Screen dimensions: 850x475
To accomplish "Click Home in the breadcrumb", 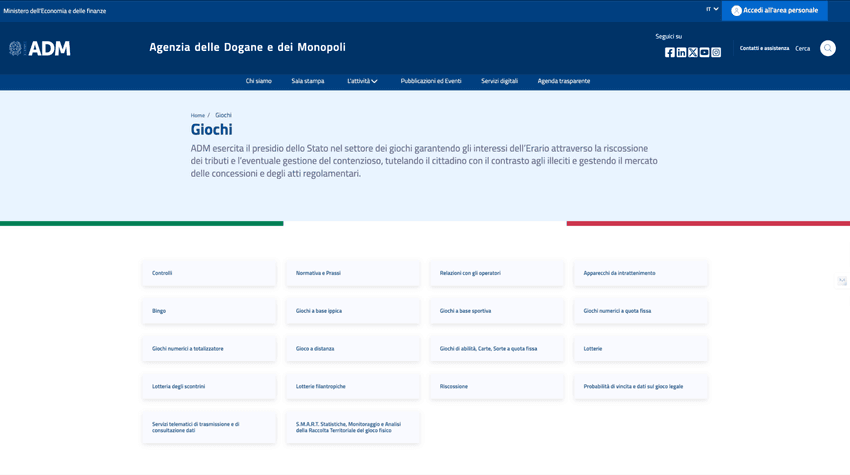I will [197, 115].
